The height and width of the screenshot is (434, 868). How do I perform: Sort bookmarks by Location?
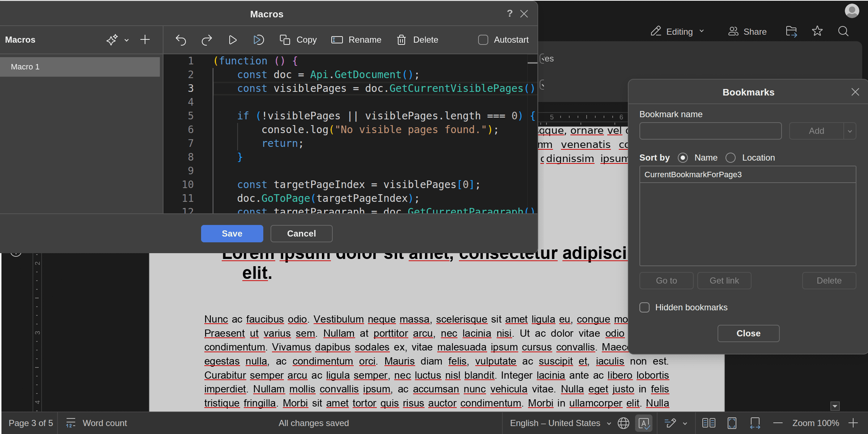(731, 158)
